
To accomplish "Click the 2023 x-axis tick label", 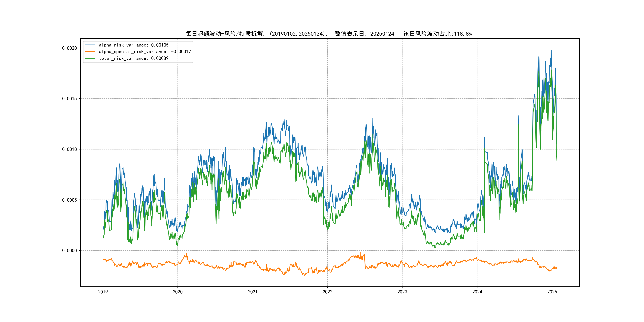I will pyautogui.click(x=402, y=292).
